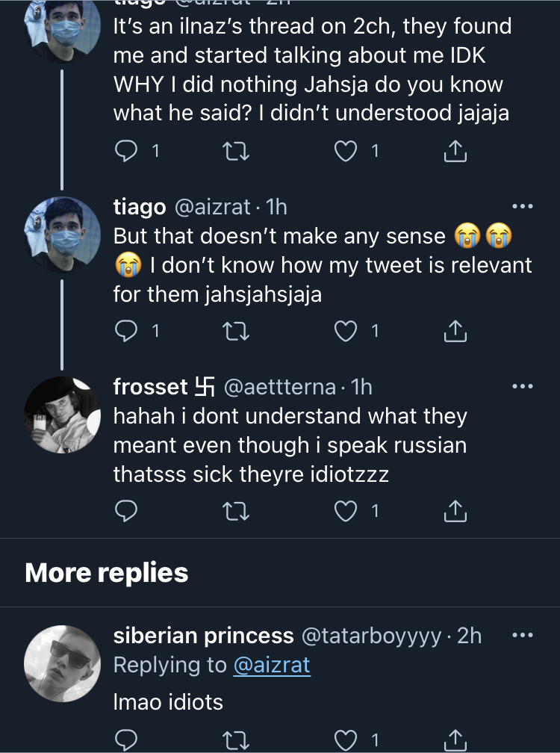Reply to the ilnaz's thread tweet
The height and width of the screenshot is (753, 560).
click(127, 152)
